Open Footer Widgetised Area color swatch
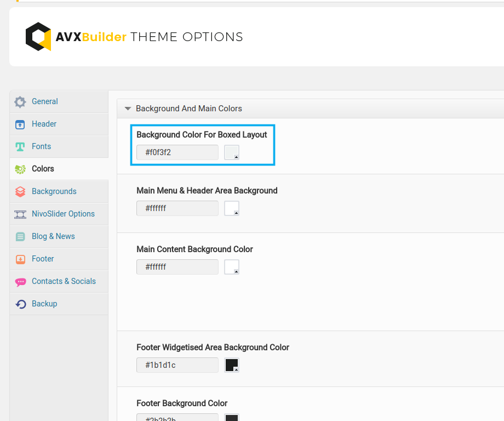Image resolution: width=504 pixels, height=421 pixels. pyautogui.click(x=232, y=365)
